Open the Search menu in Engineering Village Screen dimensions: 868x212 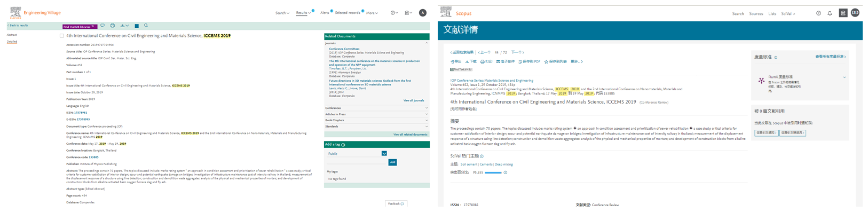[282, 13]
